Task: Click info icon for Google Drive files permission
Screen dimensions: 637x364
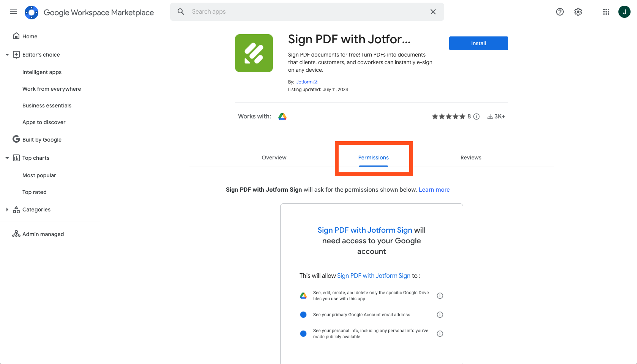Action: pyautogui.click(x=440, y=296)
